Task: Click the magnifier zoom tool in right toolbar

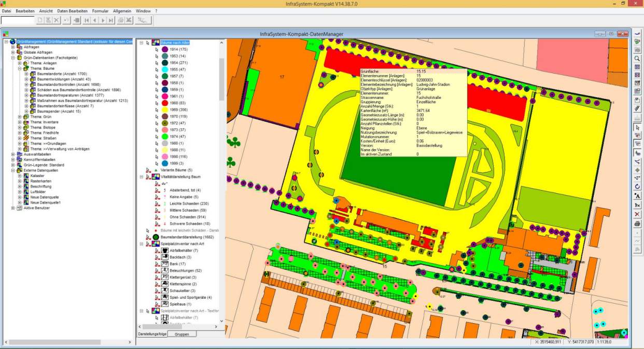Action: point(637,59)
